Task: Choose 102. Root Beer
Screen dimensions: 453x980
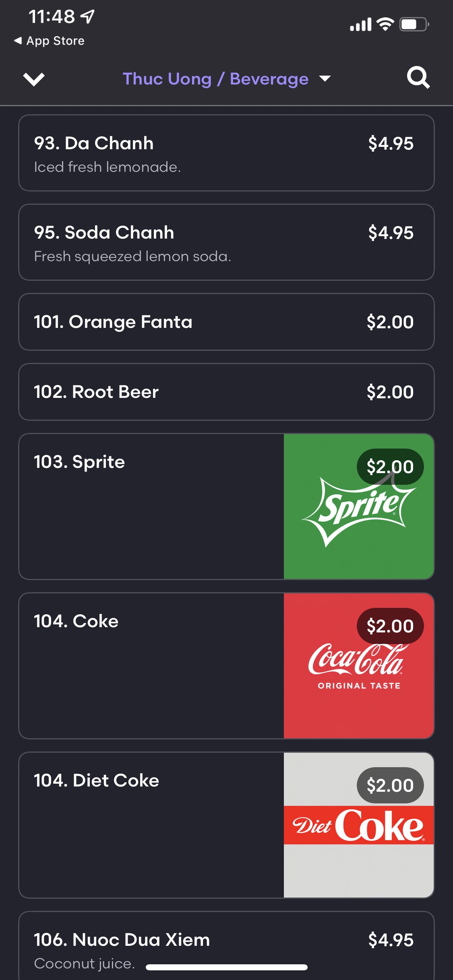Action: pos(226,392)
